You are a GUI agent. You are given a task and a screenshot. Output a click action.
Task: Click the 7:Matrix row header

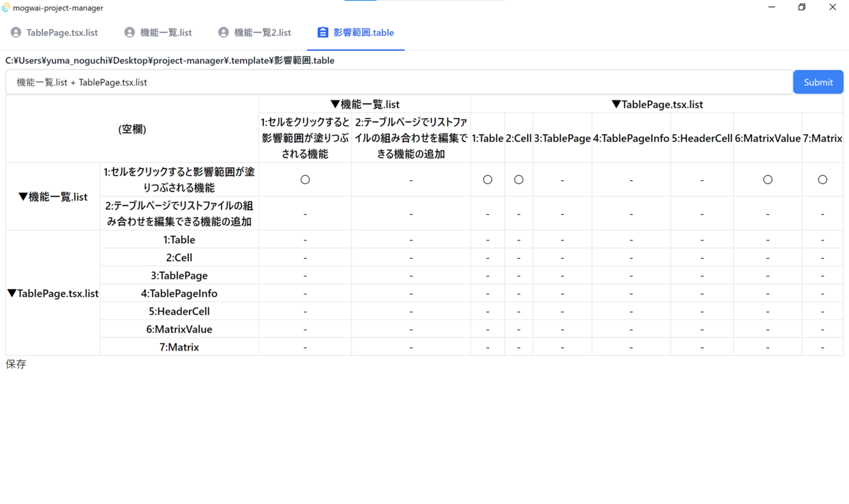[179, 347]
